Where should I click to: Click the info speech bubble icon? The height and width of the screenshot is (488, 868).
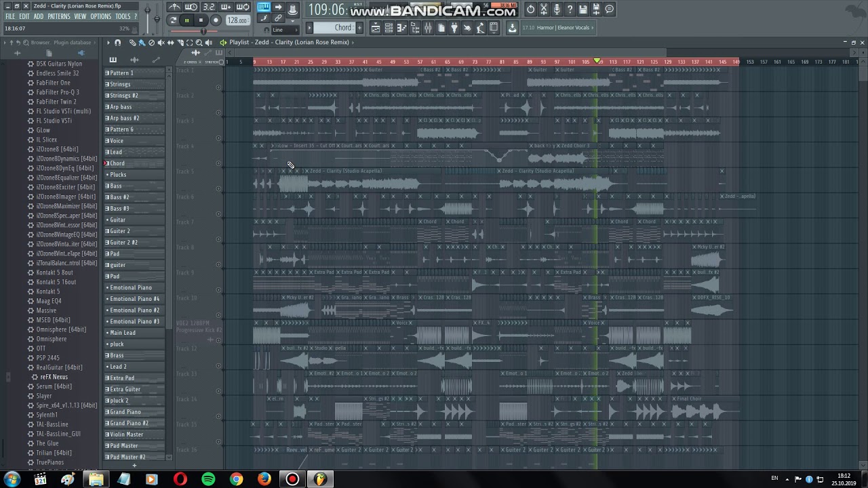click(x=610, y=9)
